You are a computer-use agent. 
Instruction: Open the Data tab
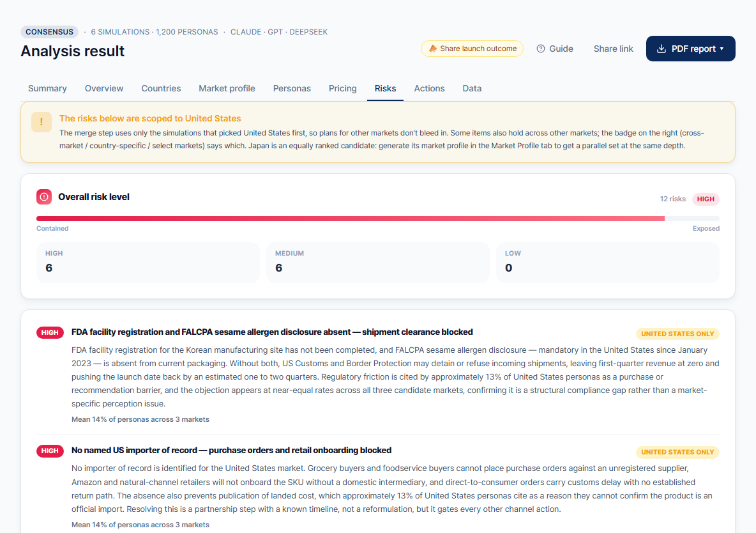pos(472,88)
